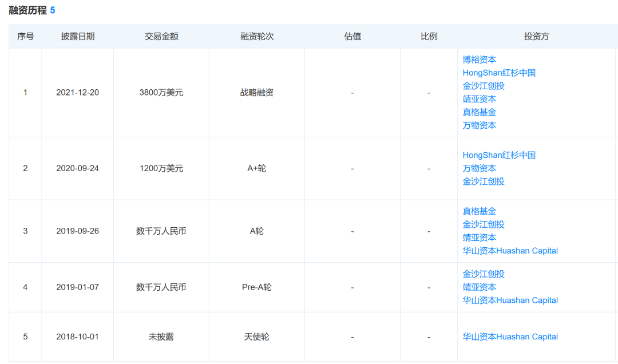618x364 pixels.
Task: Open HongShan红杉中国 link in the A+轮 row
Action: pyautogui.click(x=499, y=155)
